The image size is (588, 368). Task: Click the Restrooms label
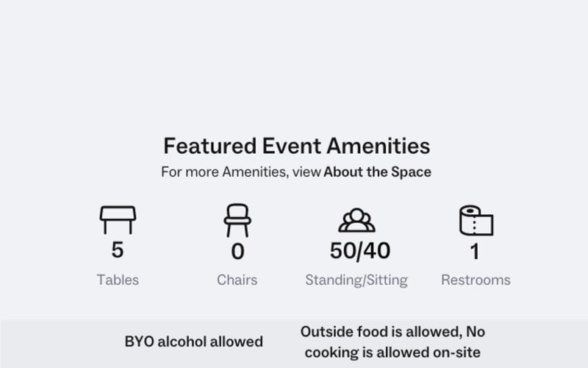[476, 280]
